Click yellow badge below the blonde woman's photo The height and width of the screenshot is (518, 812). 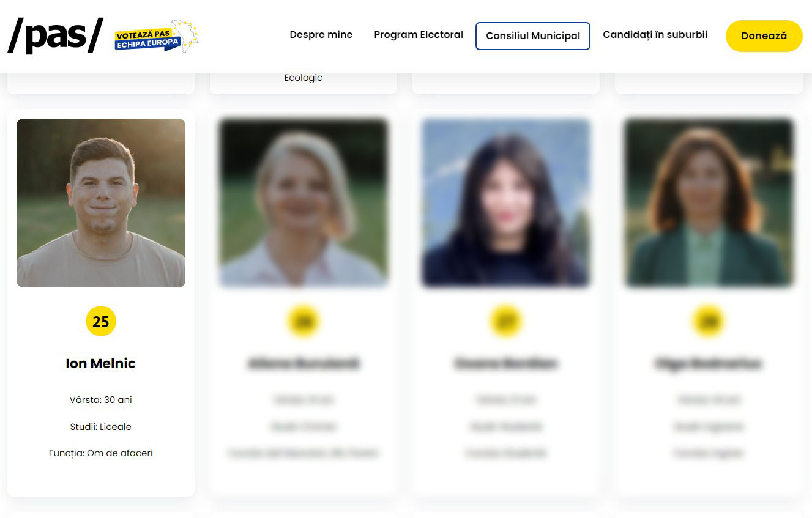point(304,321)
